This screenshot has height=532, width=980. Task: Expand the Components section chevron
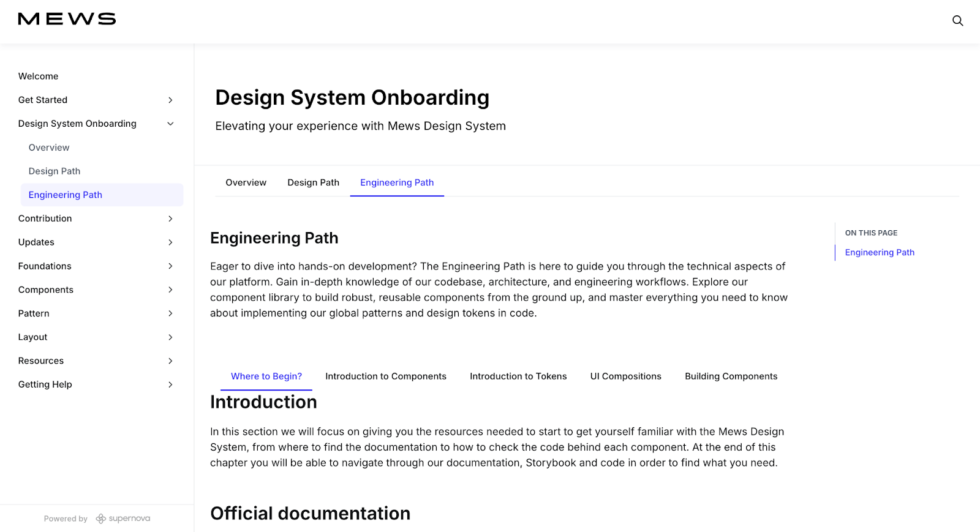(x=170, y=290)
